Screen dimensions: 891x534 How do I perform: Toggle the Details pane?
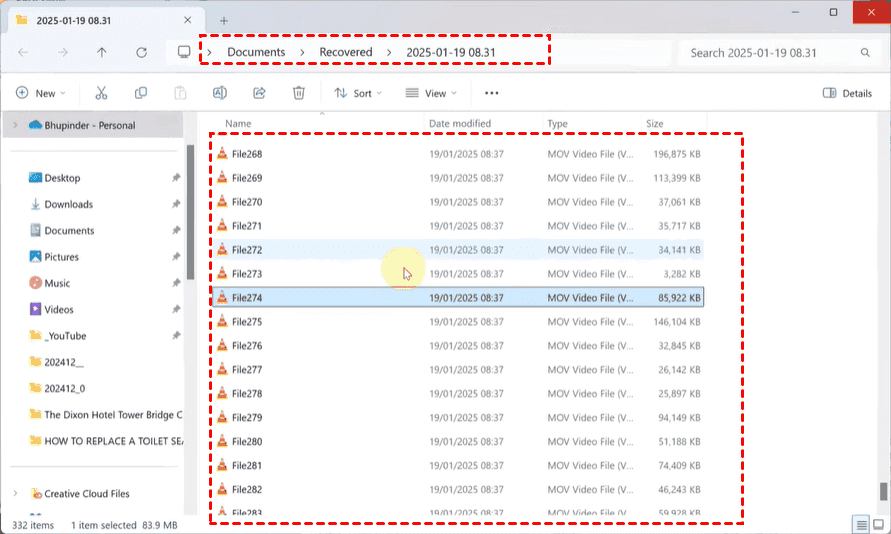tap(847, 93)
